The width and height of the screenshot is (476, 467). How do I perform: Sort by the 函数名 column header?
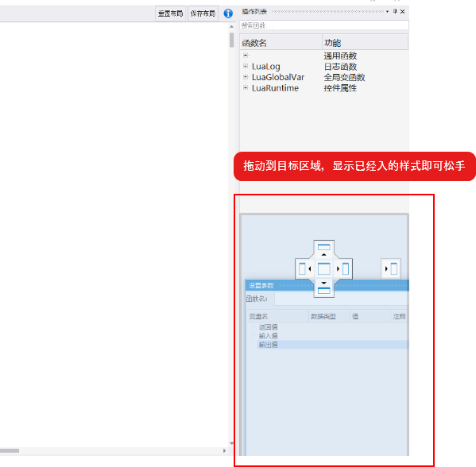pos(281,42)
